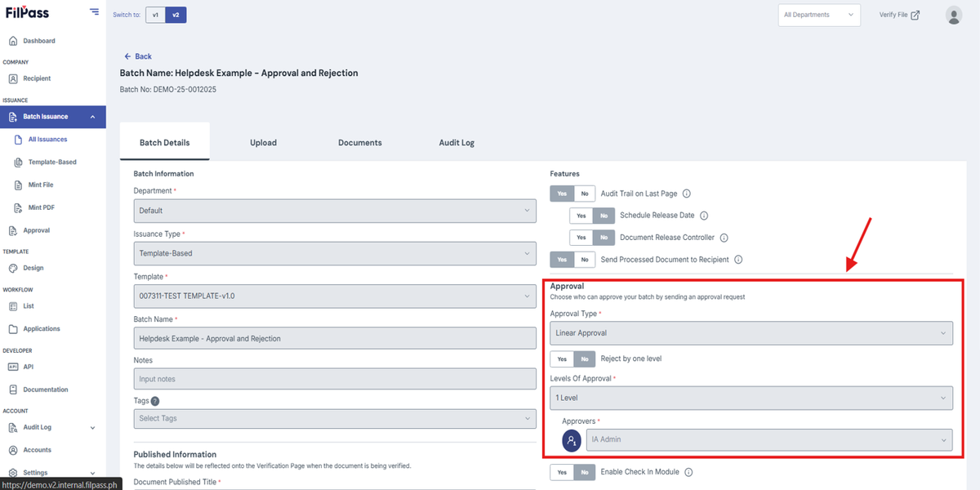Expand the Settings sidebar chevron
The width and height of the screenshot is (980, 490).
(92, 473)
